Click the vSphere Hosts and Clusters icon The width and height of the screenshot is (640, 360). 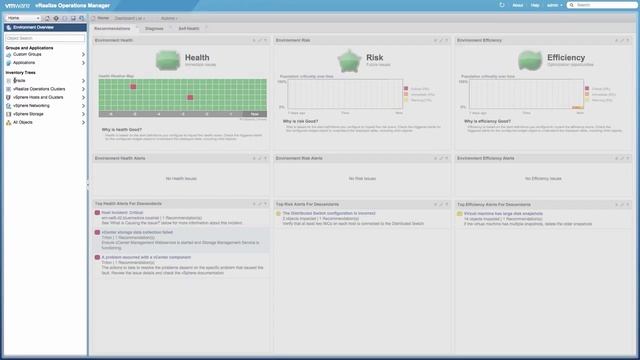click(x=8, y=98)
